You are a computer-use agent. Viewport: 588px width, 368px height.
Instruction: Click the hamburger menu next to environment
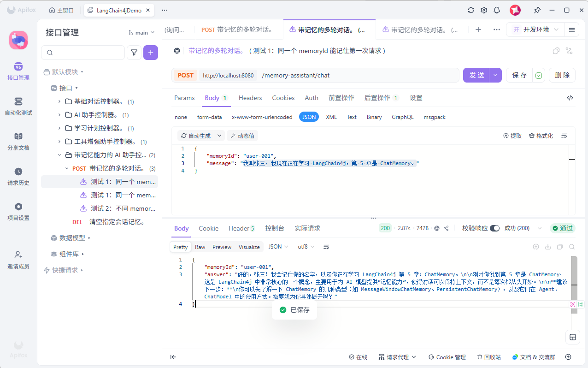(572, 30)
